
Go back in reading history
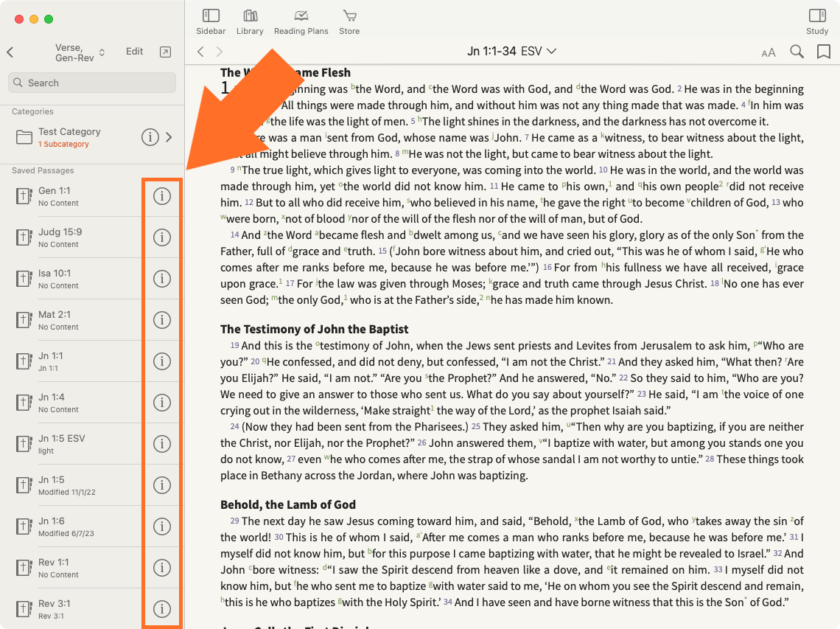(x=201, y=52)
